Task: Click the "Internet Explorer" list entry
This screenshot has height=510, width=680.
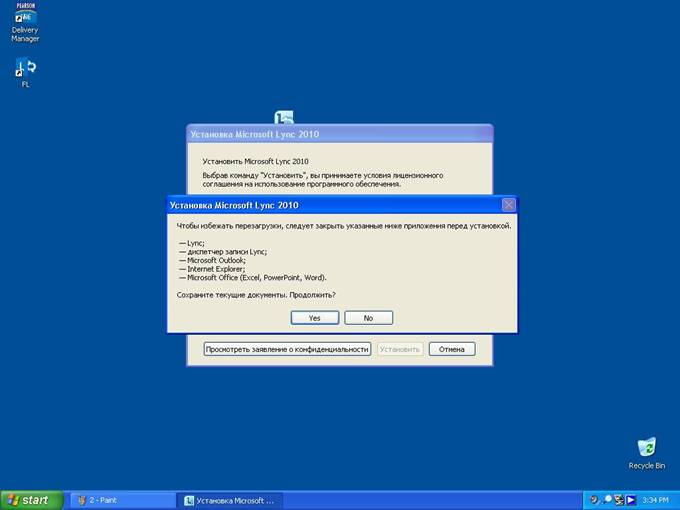Action: coord(212,269)
